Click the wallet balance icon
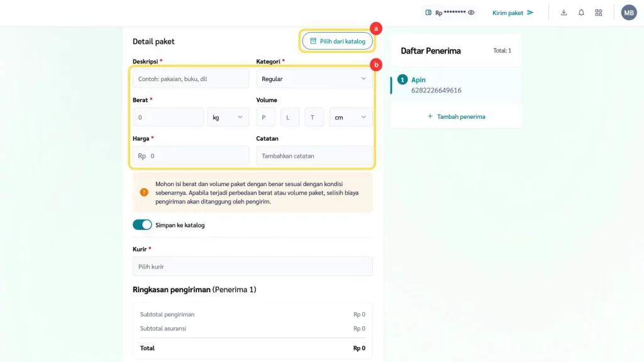Screen dimensions: 644x362 (428, 13)
